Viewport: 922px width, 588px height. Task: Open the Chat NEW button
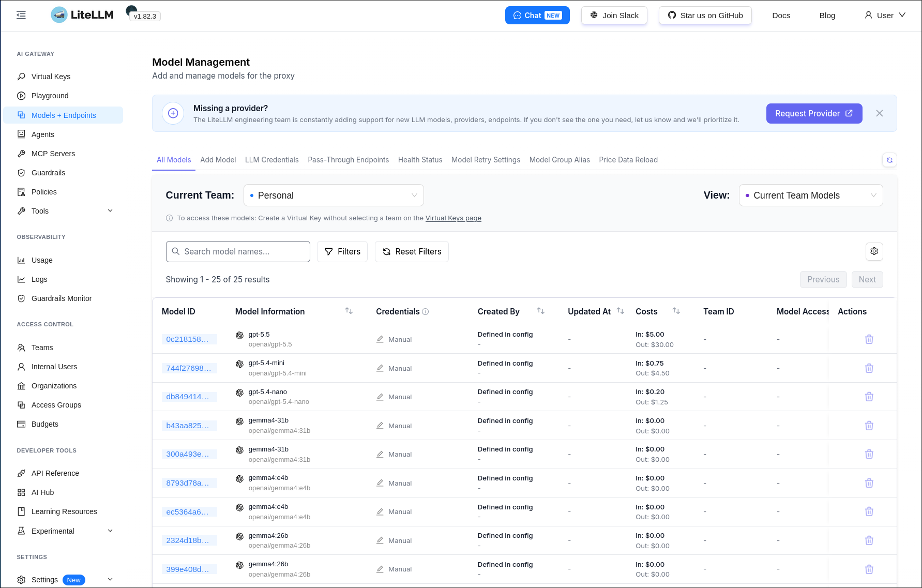(x=537, y=16)
